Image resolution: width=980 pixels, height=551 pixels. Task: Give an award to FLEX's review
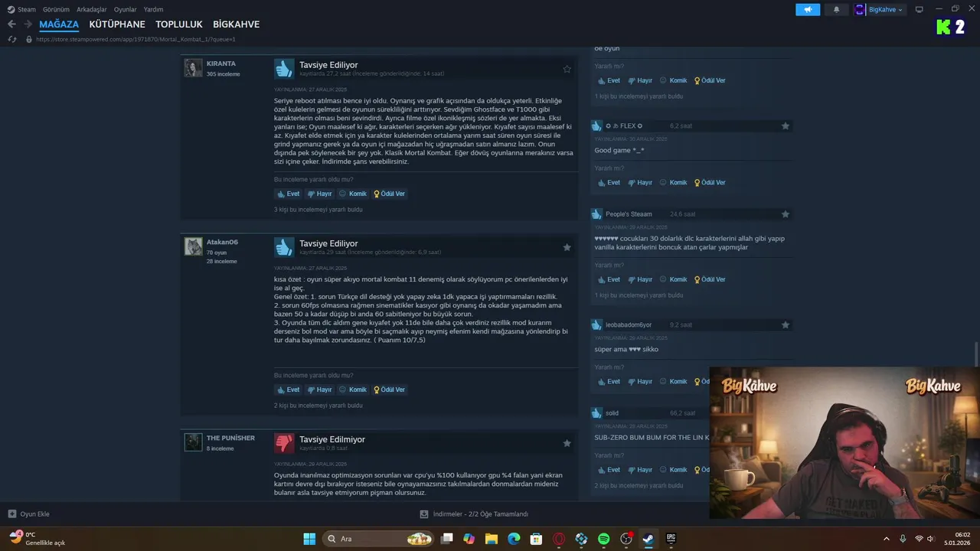(710, 183)
